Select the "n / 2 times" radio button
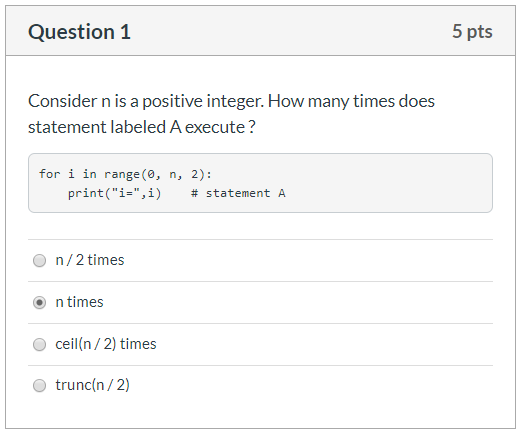Viewport: 517px width, 441px height. tap(39, 260)
